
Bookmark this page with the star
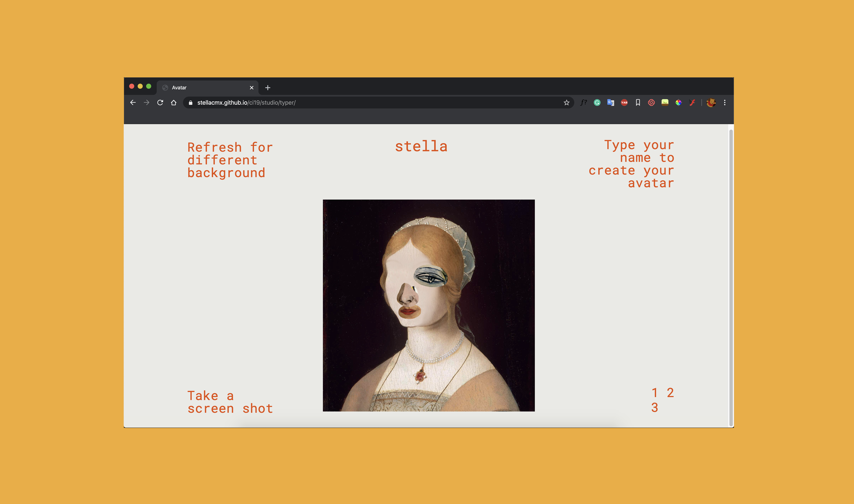coord(566,103)
